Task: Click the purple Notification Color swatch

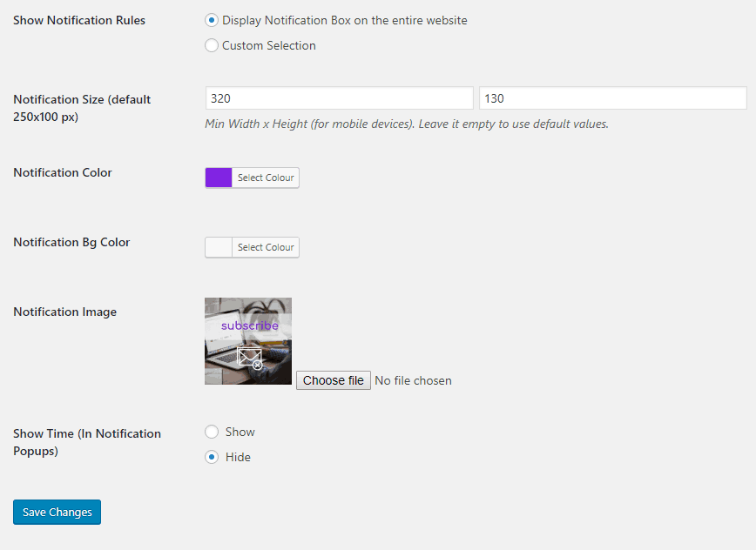Action: [217, 177]
